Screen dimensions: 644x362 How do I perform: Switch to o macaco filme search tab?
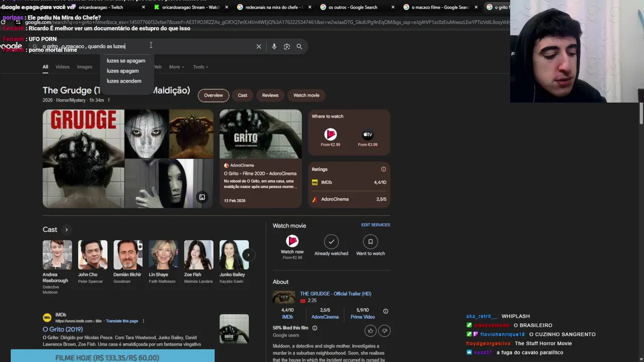point(440,7)
